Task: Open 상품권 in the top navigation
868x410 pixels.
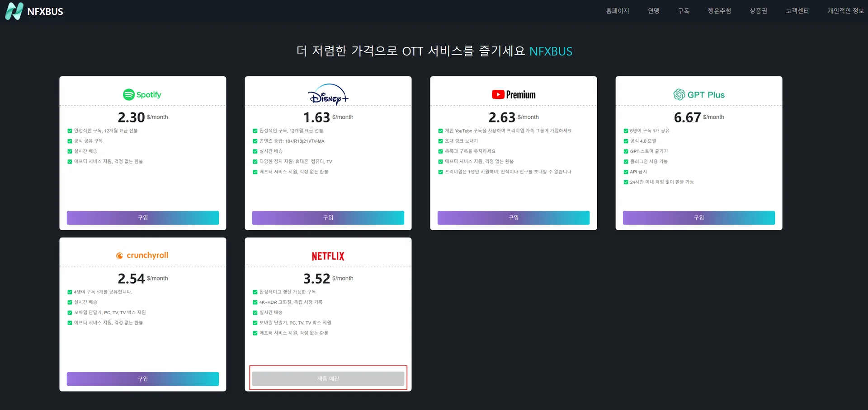Action: tap(758, 11)
